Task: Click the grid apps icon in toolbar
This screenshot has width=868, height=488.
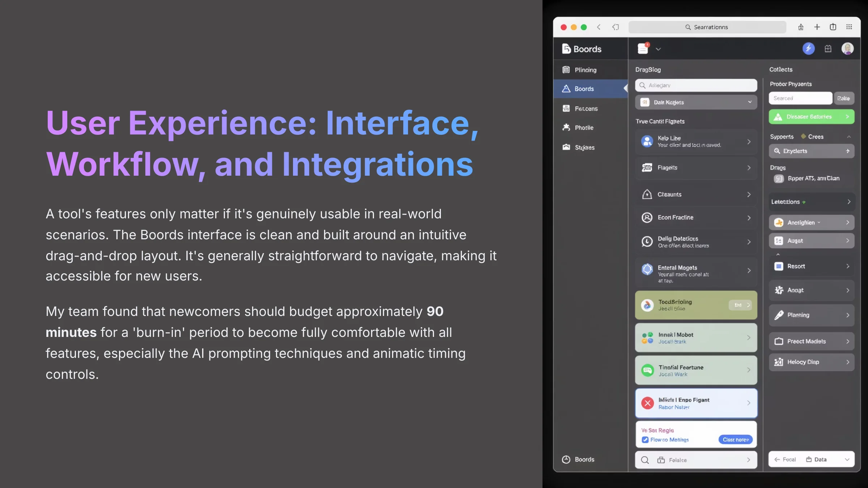Action: (849, 27)
